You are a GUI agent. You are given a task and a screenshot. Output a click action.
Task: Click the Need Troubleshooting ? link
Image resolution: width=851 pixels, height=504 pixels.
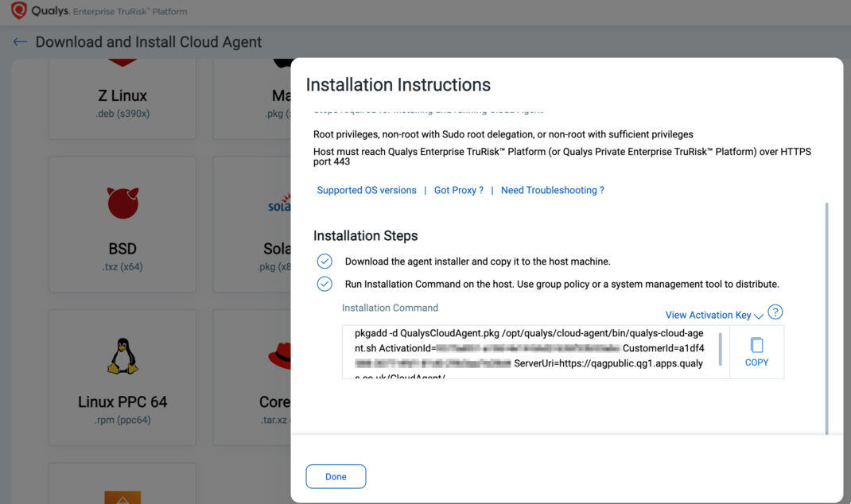(x=553, y=191)
